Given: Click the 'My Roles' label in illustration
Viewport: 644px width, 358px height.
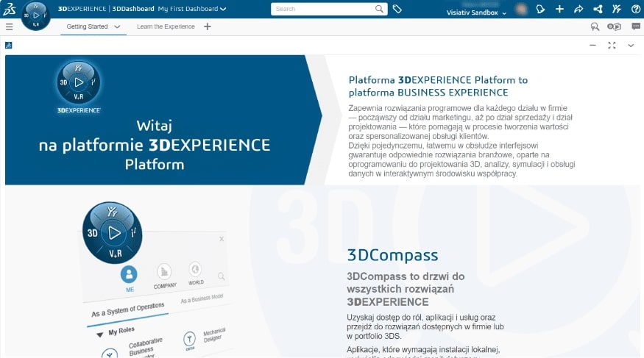Looking at the screenshot, I should (x=121, y=331).
